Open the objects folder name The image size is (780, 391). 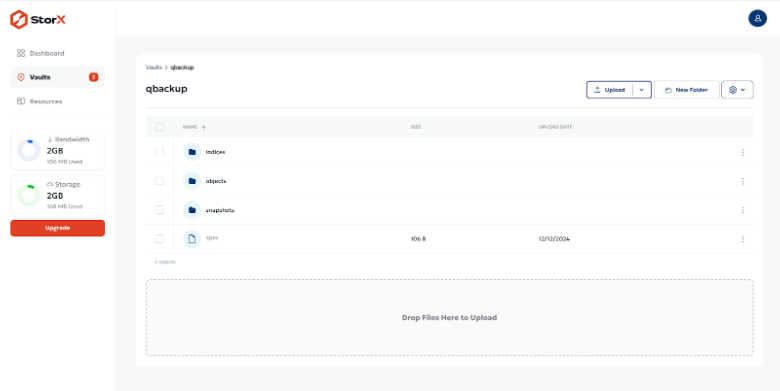coord(216,181)
